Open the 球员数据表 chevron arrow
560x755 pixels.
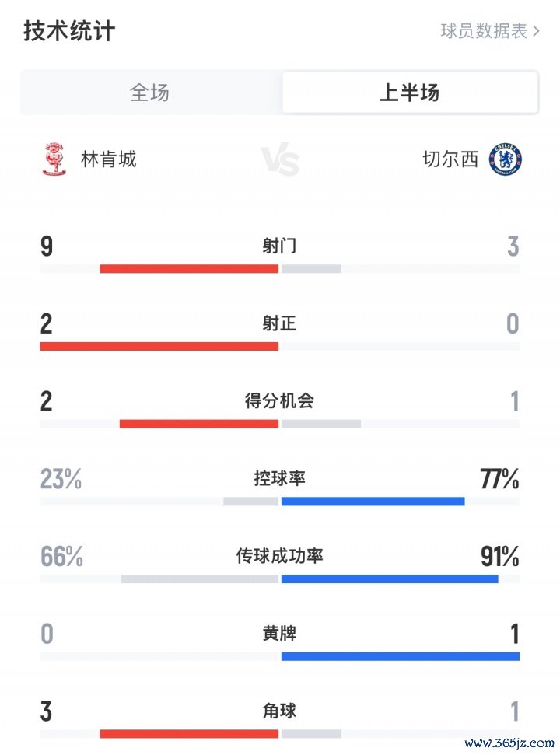coord(536,31)
